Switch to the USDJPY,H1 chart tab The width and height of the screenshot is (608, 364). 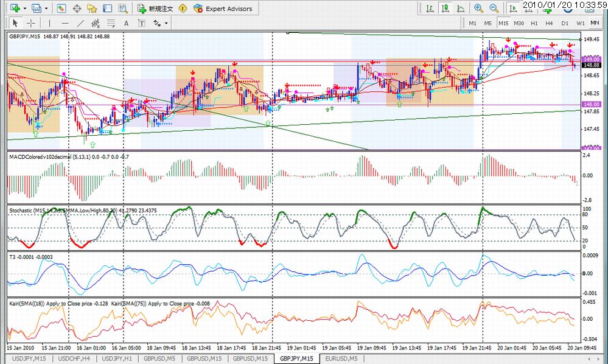pos(117,359)
